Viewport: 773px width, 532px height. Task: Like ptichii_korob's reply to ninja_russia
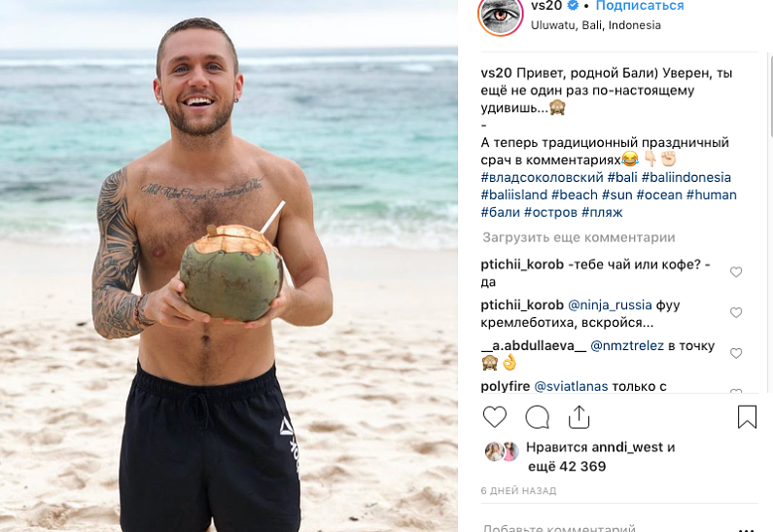(736, 312)
